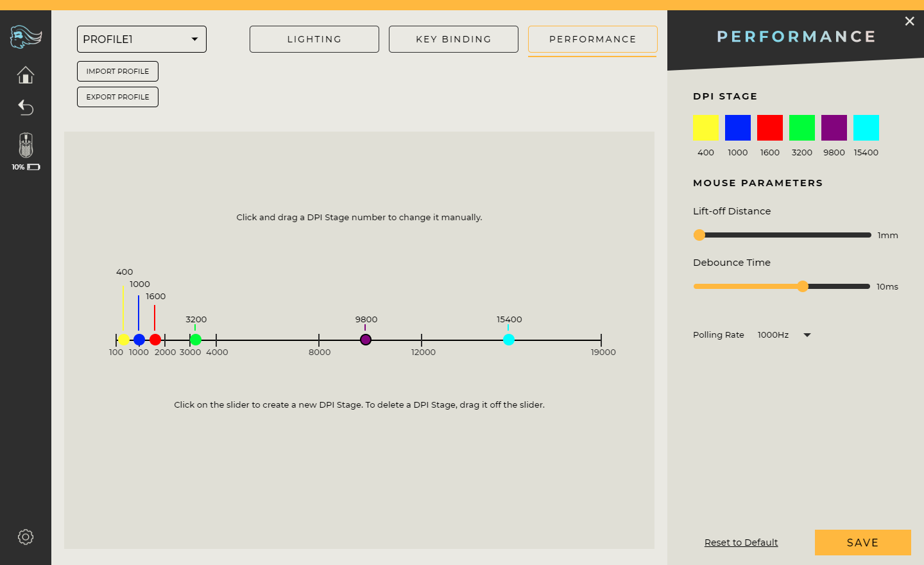Switch to the Lighting tab

point(314,39)
